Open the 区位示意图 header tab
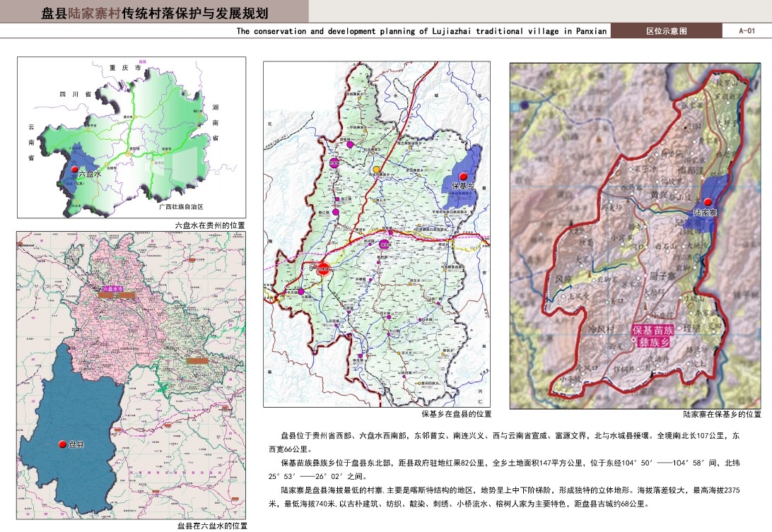Image resolution: width=772 pixels, height=532 pixels. [666, 31]
